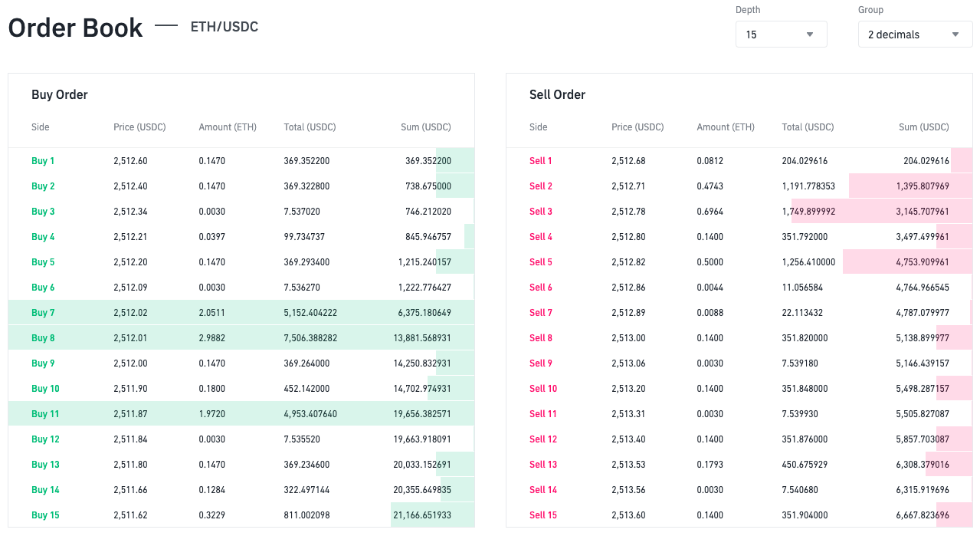This screenshot has height=536, width=980.
Task: Click the Total (USDC) column header in Sell Order
Action: click(807, 127)
